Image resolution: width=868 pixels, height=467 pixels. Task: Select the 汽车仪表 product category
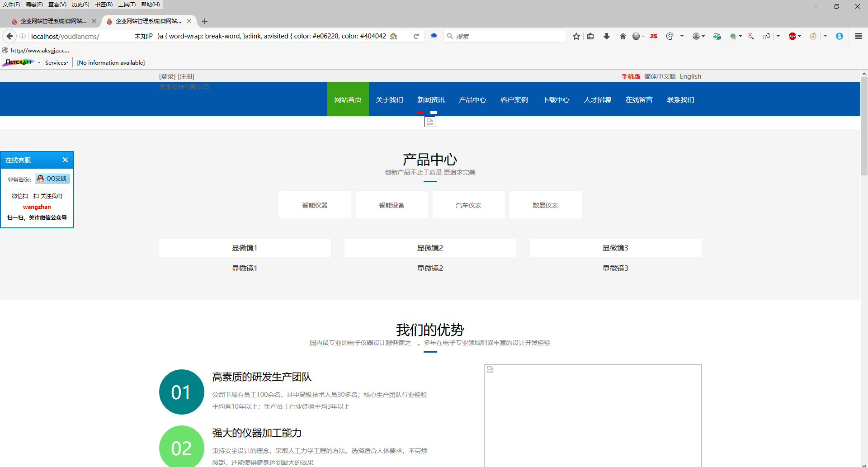tap(469, 205)
